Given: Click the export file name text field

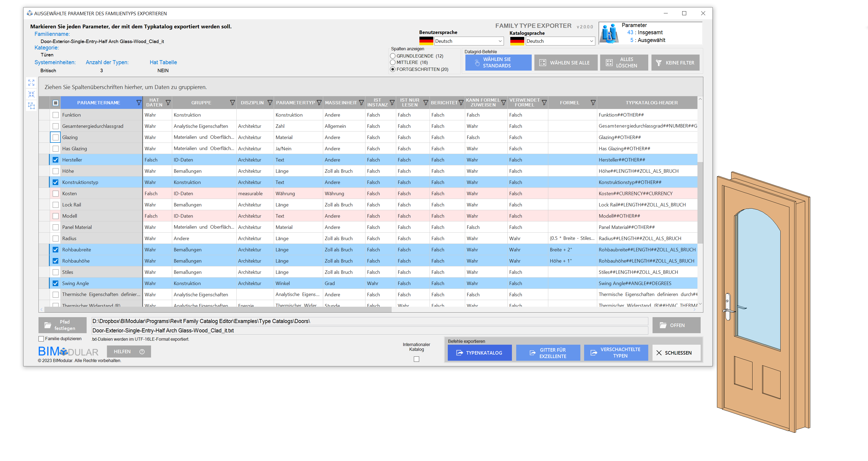Looking at the screenshot, I should click(x=369, y=330).
